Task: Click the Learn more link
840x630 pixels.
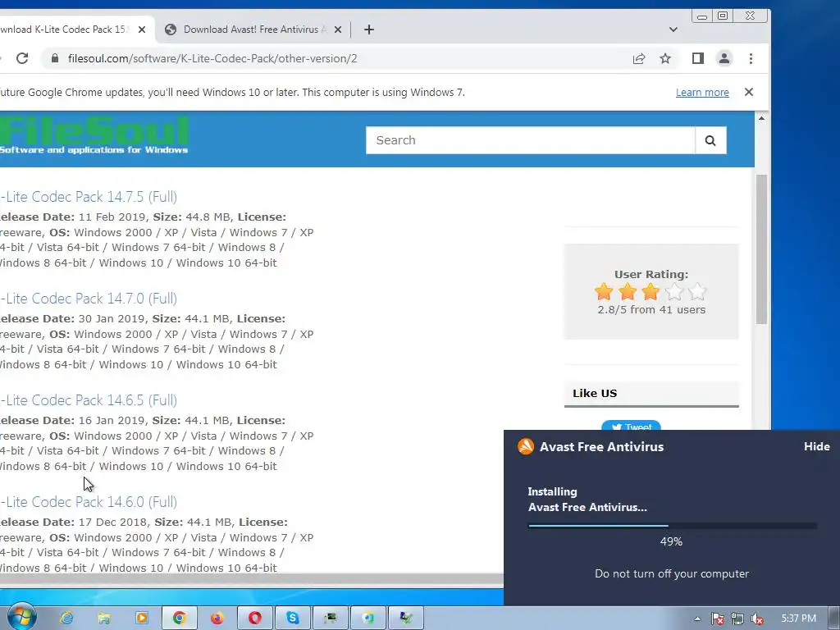Action: point(702,92)
